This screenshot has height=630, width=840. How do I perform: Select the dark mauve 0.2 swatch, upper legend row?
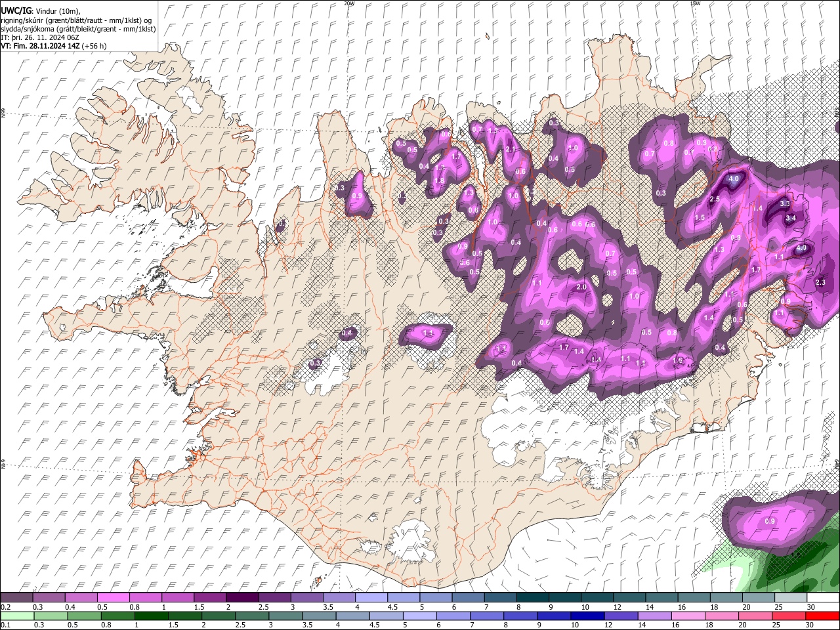point(16,598)
